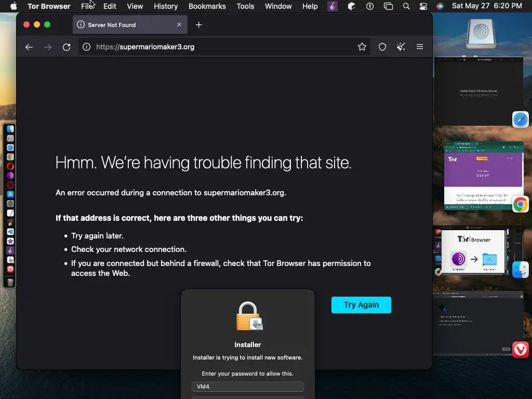Click the Installer lock icon
532x399 pixels.
pyautogui.click(x=249, y=316)
